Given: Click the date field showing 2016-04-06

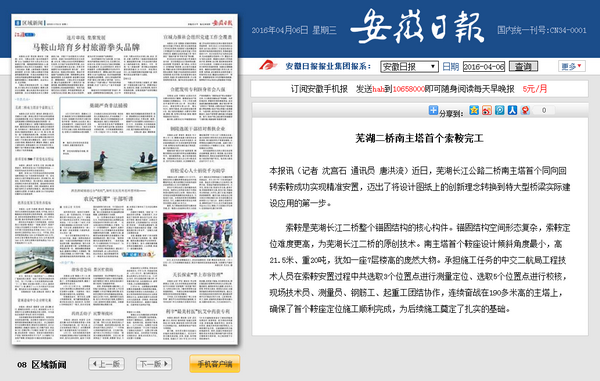Looking at the screenshot, I should click(484, 67).
